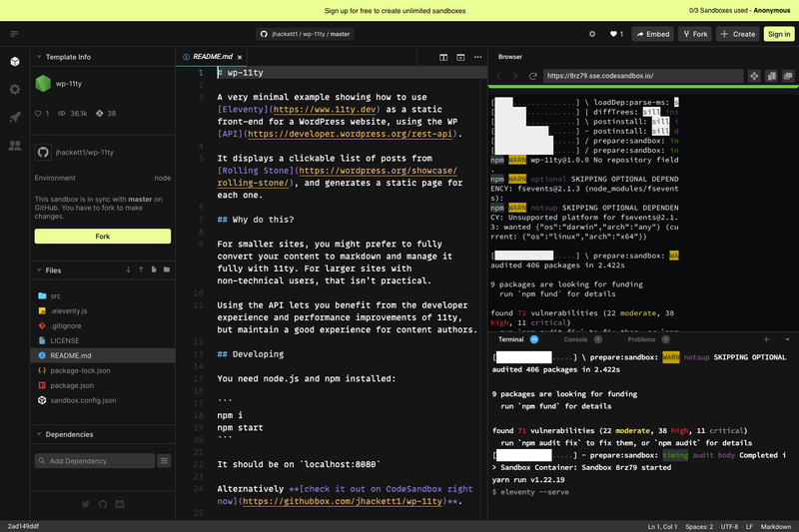The image size is (799, 532).
Task: Click the Add Dependency search field
Action: [95, 461]
